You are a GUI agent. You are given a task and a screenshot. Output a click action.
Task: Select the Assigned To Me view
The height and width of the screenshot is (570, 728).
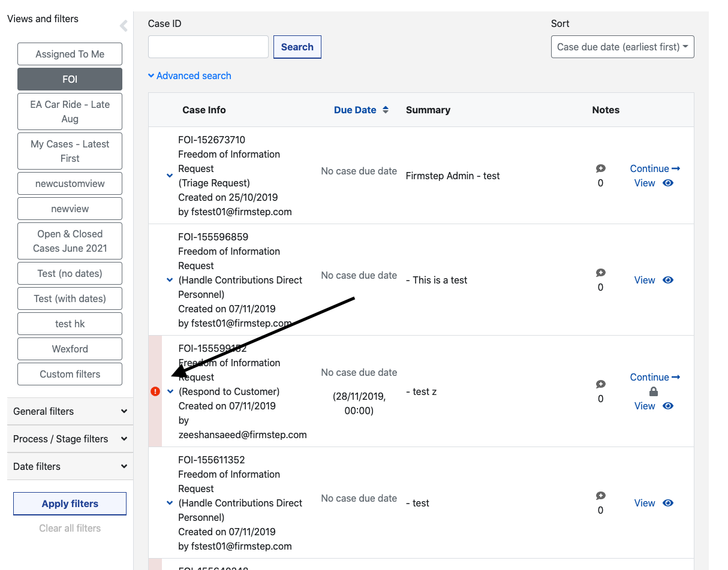70,54
